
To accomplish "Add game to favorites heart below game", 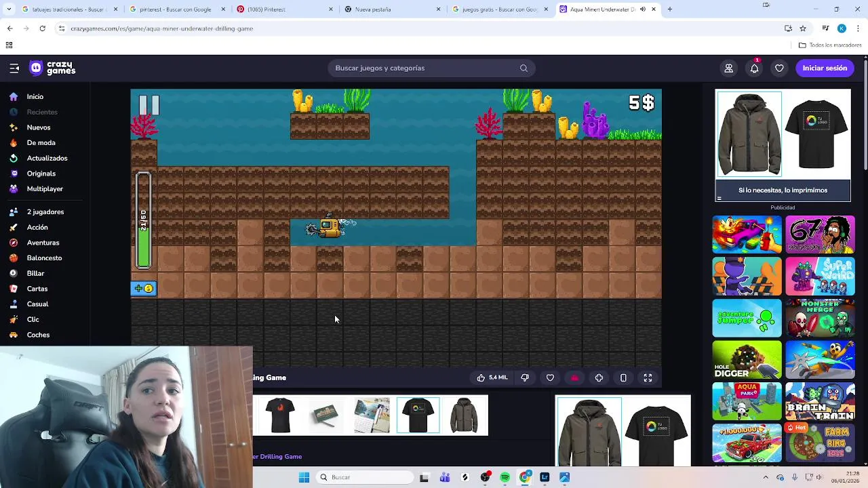I will tap(550, 378).
